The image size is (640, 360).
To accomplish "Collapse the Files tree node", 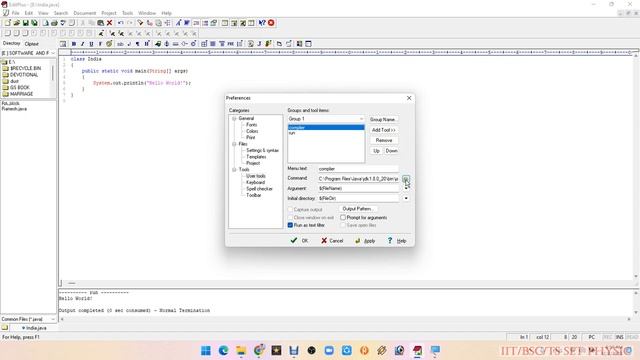I will 234,144.
